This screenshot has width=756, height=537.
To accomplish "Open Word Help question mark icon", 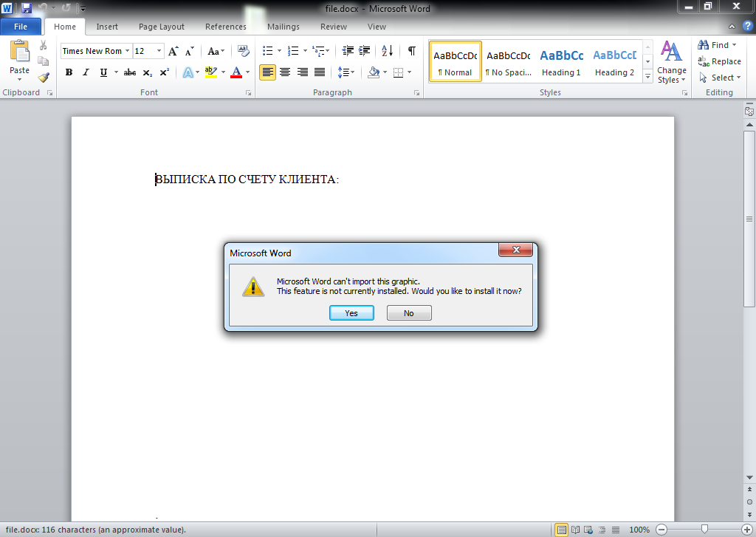I will tap(747, 27).
